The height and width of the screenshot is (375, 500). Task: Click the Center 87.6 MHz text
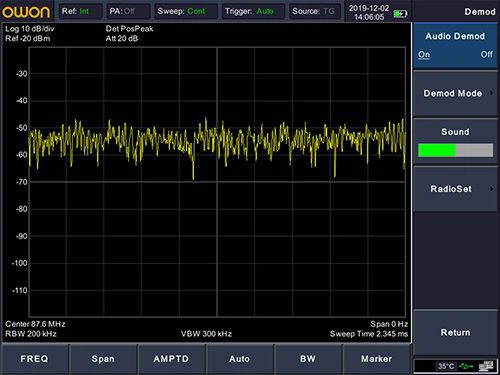tap(35, 324)
